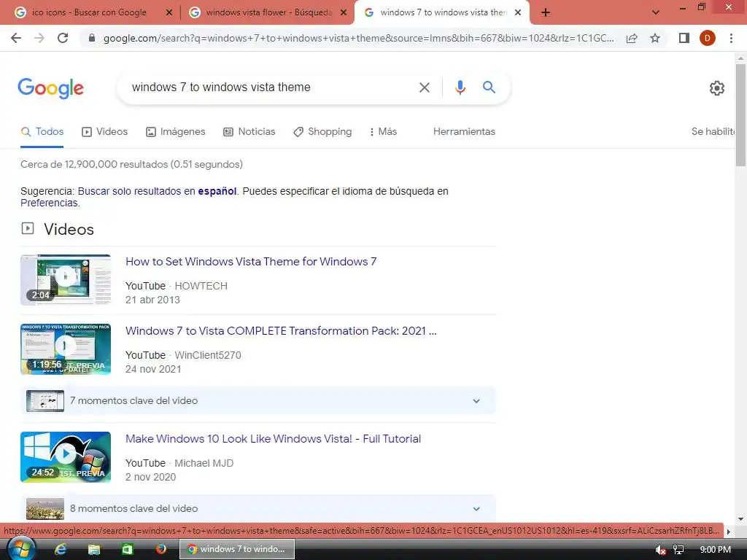
Task: Bookmark this page with the star icon
Action: tap(655, 38)
